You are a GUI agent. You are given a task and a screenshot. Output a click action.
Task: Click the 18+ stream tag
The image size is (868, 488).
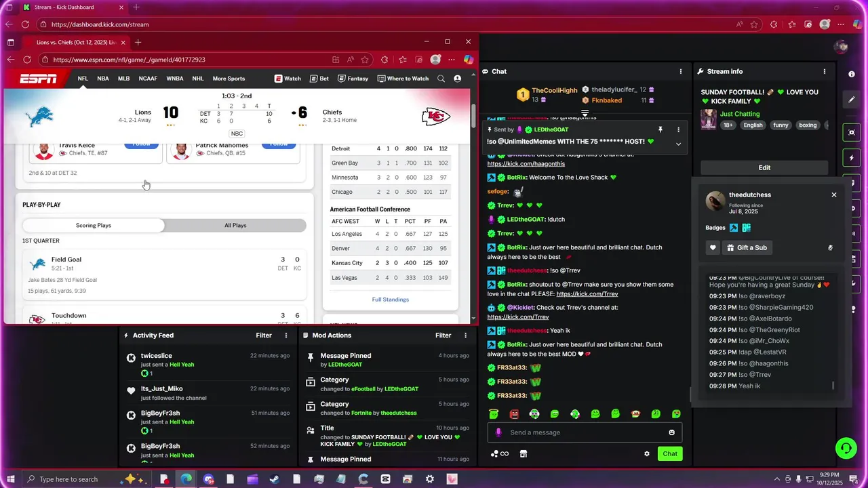click(x=728, y=125)
